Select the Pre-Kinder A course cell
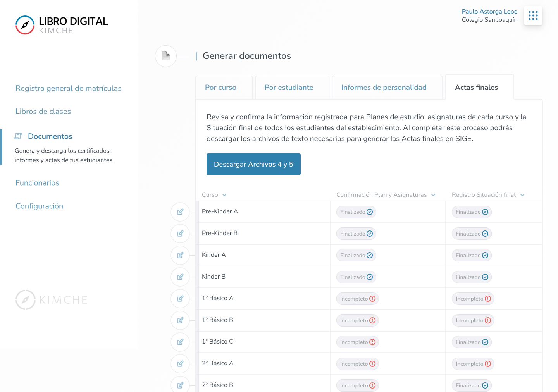This screenshot has height=392, width=558. point(264,212)
